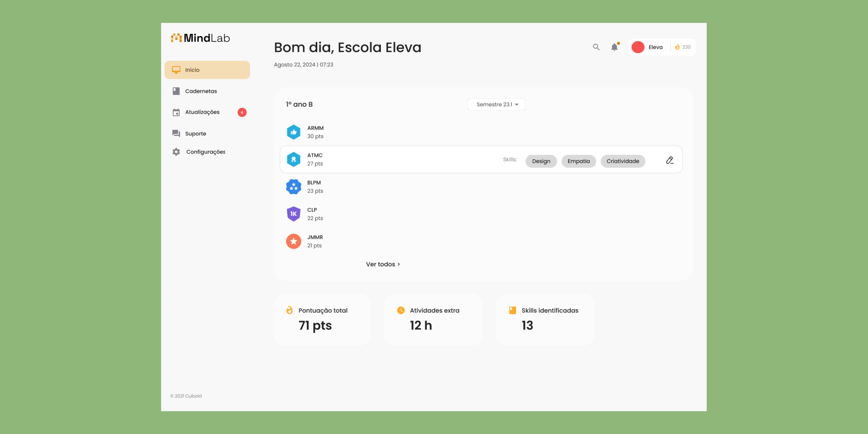The image size is (868, 434).
Task: Click the edit pencil on ATMC row
Action: [670, 160]
